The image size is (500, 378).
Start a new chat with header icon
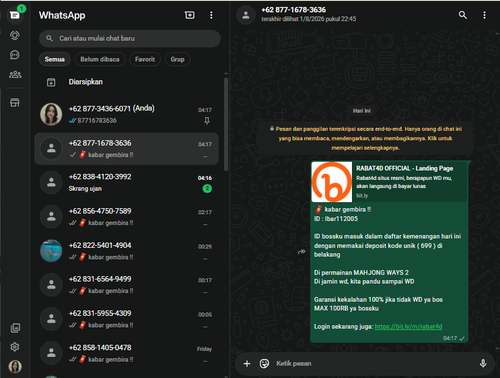click(190, 15)
